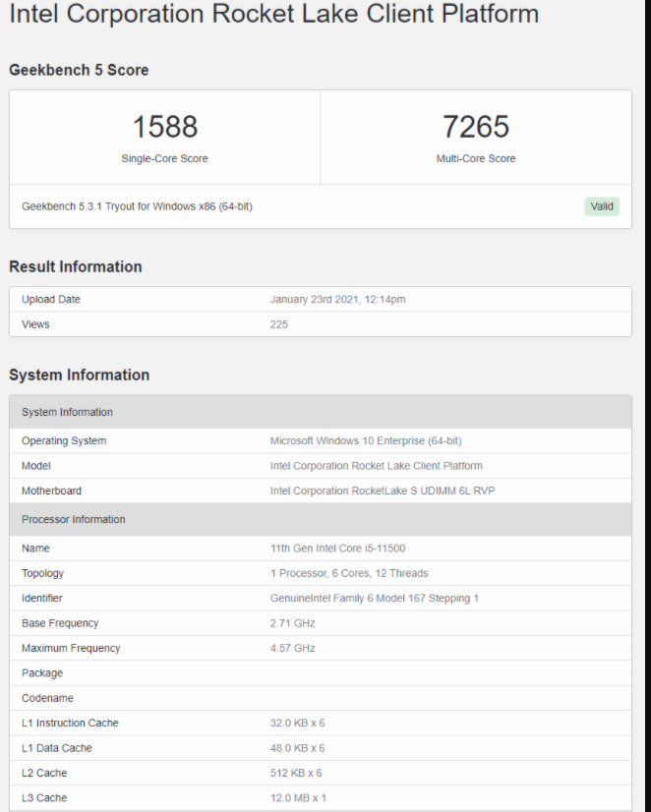Screen dimensions: 651x812
Task: Select the 2.71 GHz base frequency
Action: tap(293, 623)
